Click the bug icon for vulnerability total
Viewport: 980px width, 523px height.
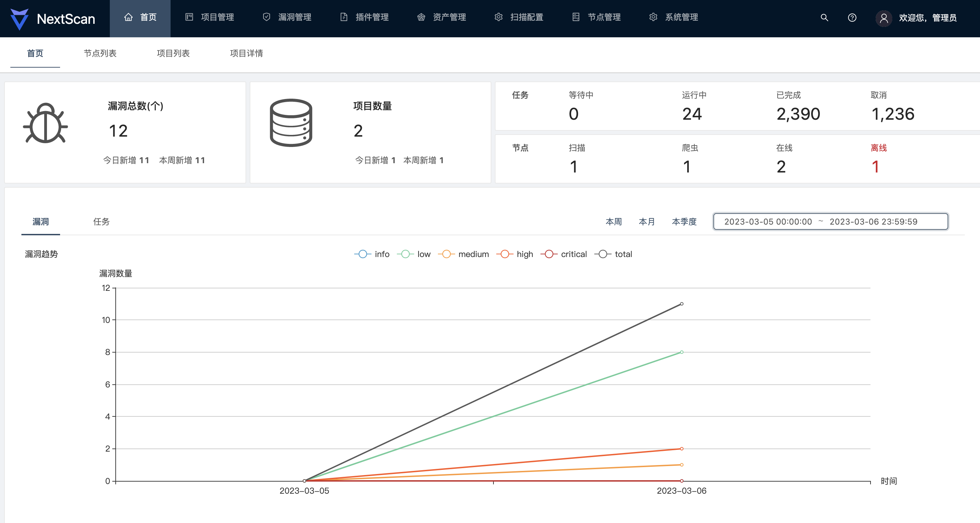point(45,123)
